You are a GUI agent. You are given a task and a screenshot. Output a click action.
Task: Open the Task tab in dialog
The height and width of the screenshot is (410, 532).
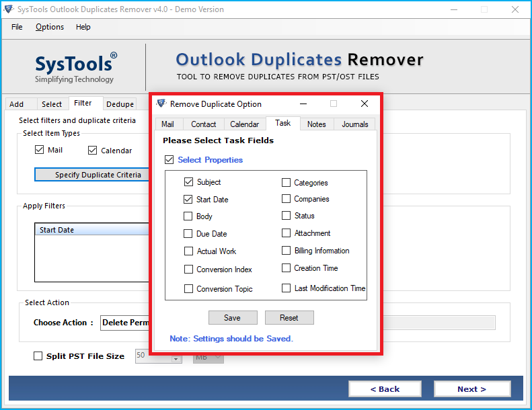[283, 123]
